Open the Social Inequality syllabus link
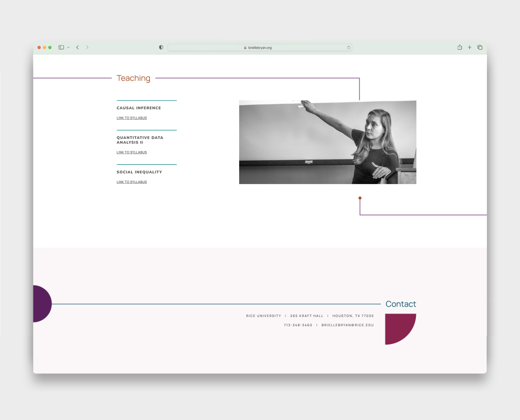 (x=132, y=182)
